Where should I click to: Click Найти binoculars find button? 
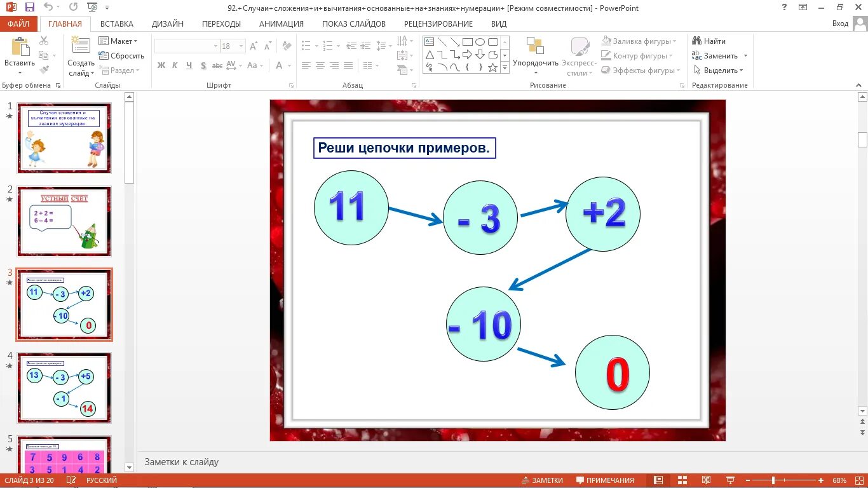point(709,41)
